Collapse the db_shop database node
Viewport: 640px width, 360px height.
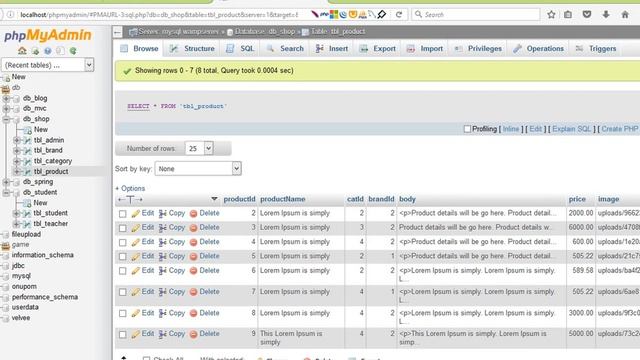coord(6,119)
